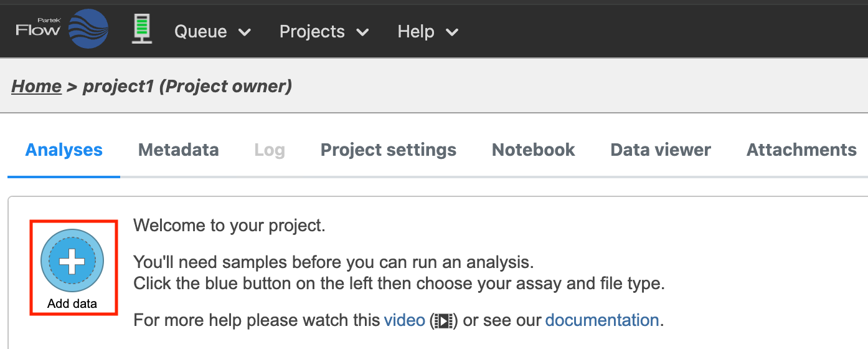The width and height of the screenshot is (868, 349).
Task: Switch to the Metadata tab
Action: (x=178, y=150)
